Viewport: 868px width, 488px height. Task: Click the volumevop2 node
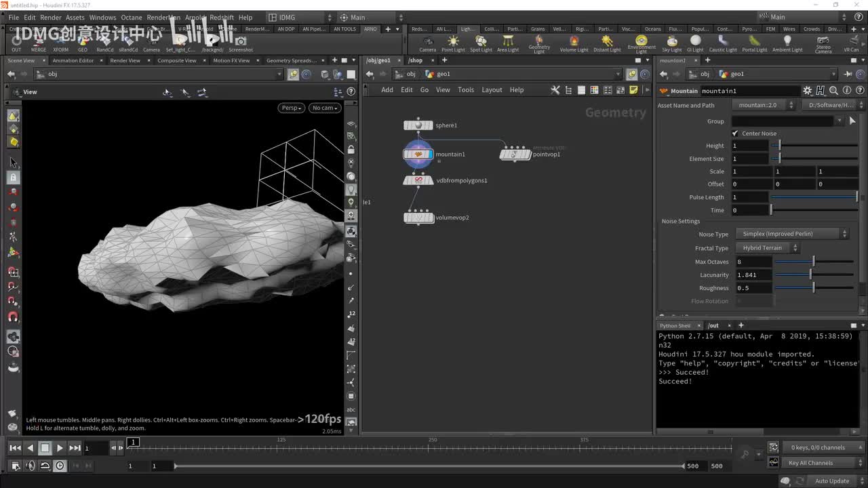pyautogui.click(x=418, y=218)
